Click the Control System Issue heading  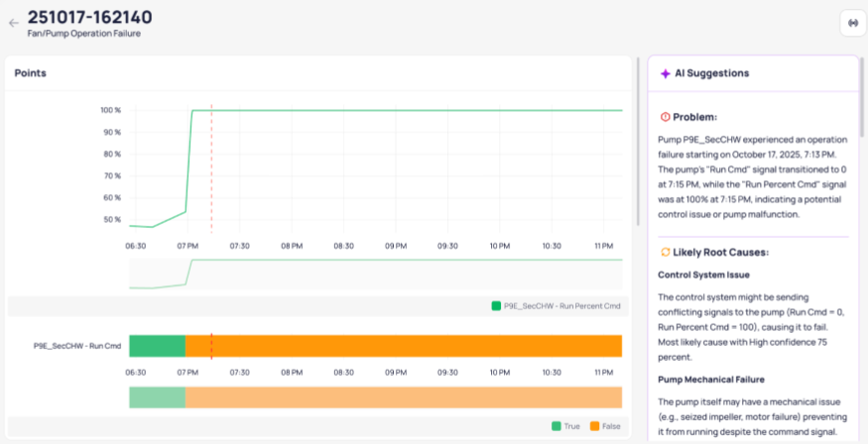click(x=703, y=275)
